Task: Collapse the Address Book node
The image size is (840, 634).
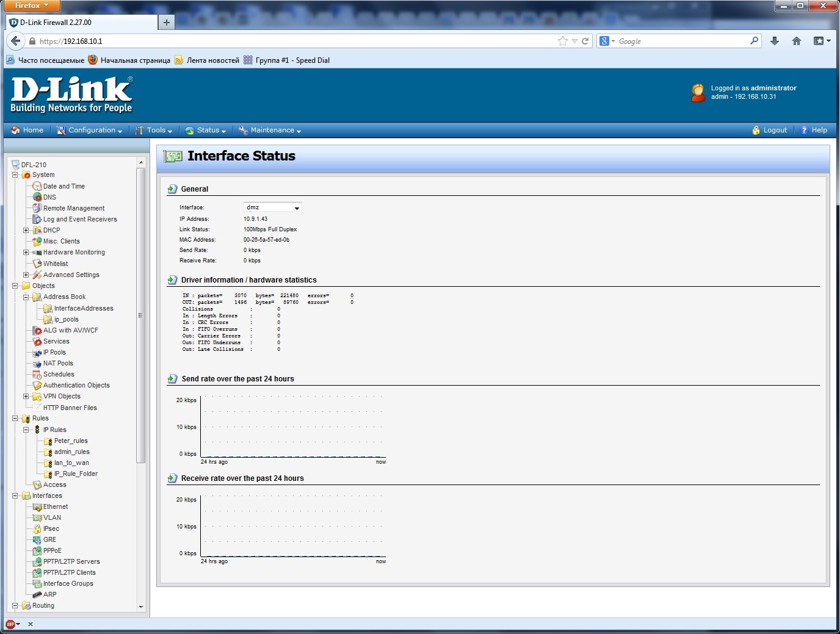Action: [x=26, y=297]
